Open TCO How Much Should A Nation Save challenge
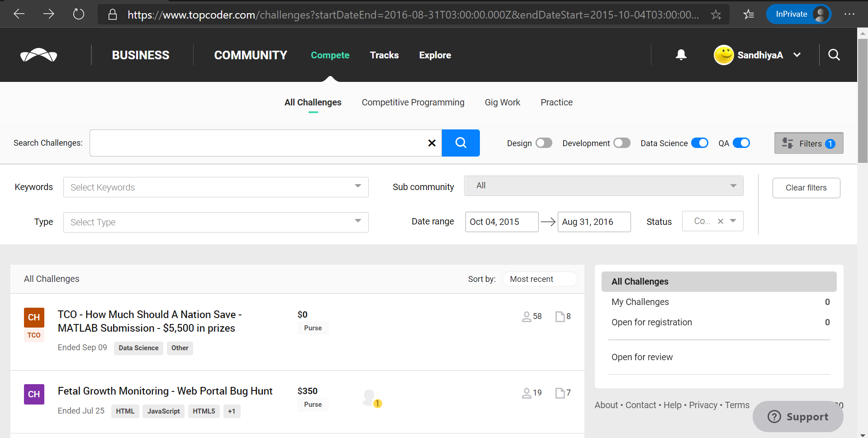This screenshot has width=868, height=438. pos(150,321)
